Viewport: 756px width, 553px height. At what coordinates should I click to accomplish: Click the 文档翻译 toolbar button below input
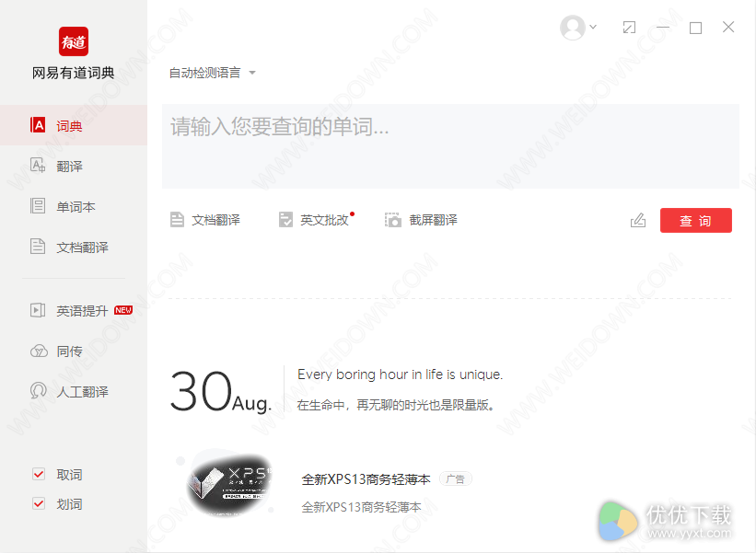pos(205,220)
